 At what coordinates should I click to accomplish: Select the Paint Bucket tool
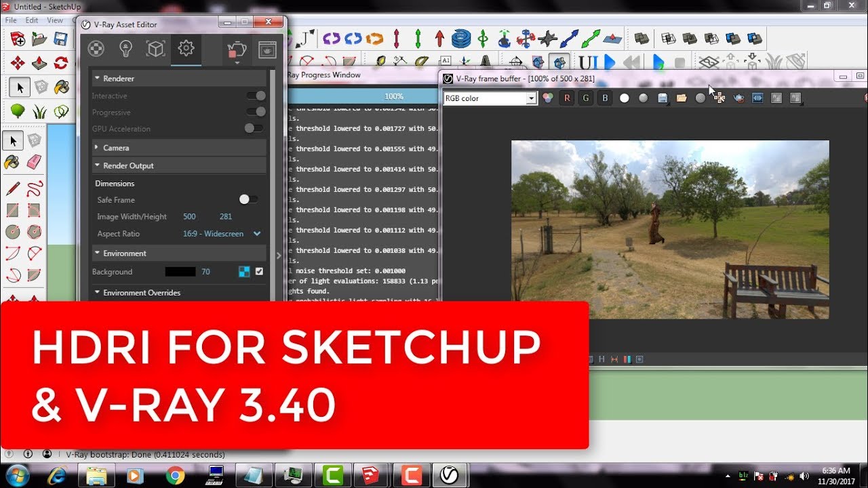(12, 163)
